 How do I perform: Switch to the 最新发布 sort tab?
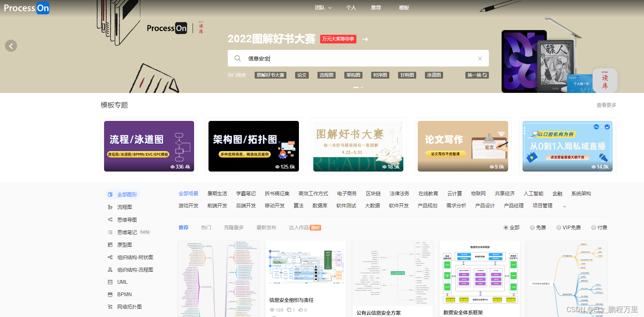click(x=266, y=227)
